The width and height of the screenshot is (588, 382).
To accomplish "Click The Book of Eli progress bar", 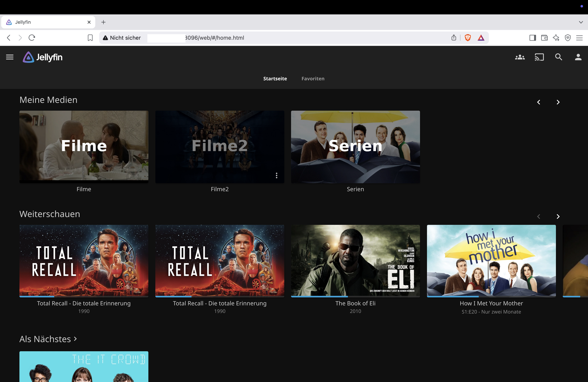I will [x=355, y=296].
